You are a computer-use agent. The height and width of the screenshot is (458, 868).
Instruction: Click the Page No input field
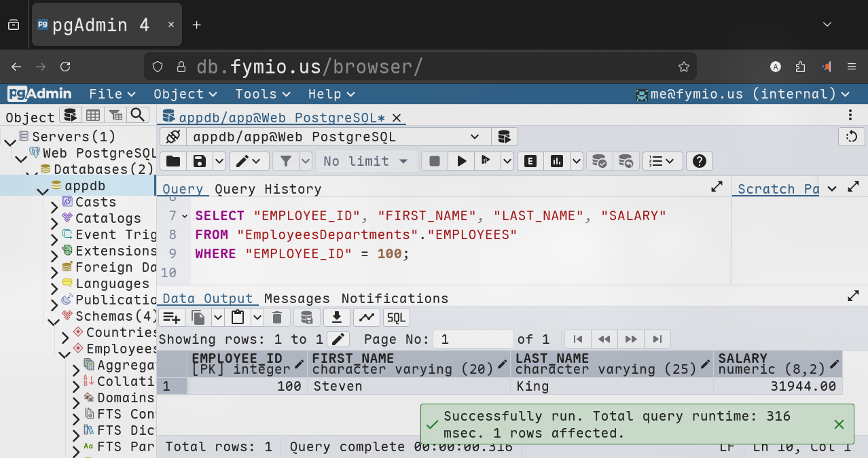(473, 339)
